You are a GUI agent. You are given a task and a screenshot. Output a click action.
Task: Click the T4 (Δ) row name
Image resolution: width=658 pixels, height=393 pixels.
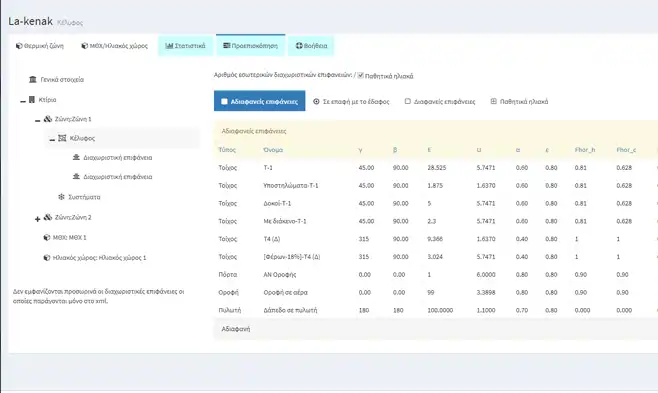[x=272, y=239]
